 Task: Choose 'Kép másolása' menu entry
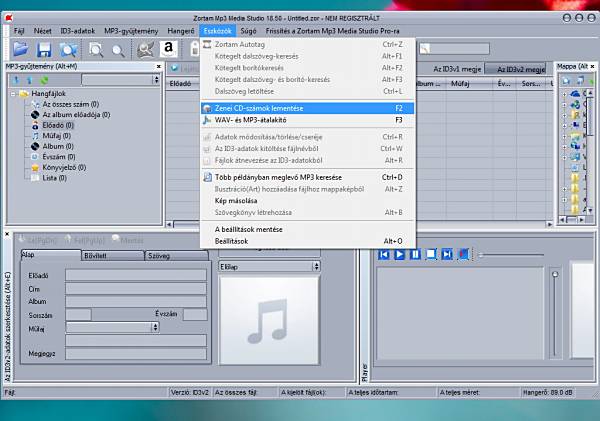click(308, 201)
